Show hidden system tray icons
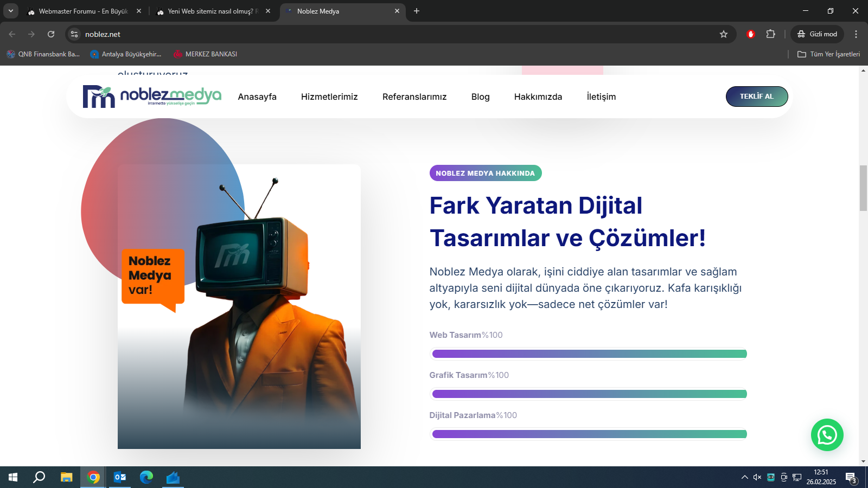868x488 pixels. [x=744, y=477]
